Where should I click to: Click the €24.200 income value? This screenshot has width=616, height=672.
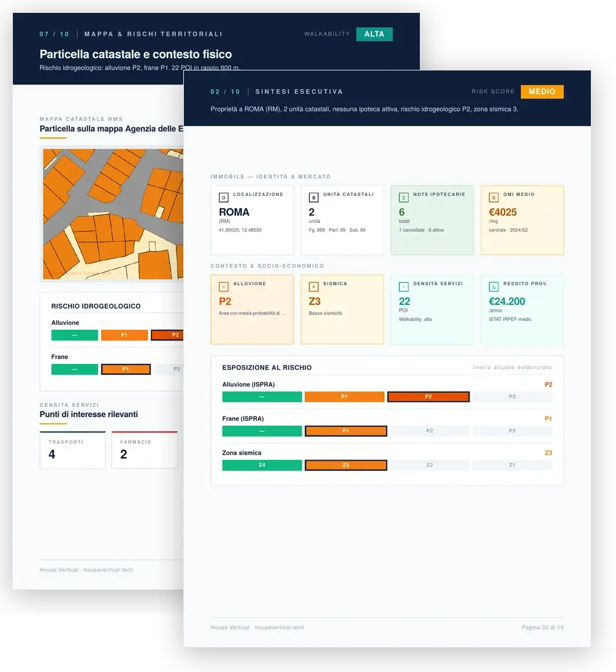tap(507, 301)
